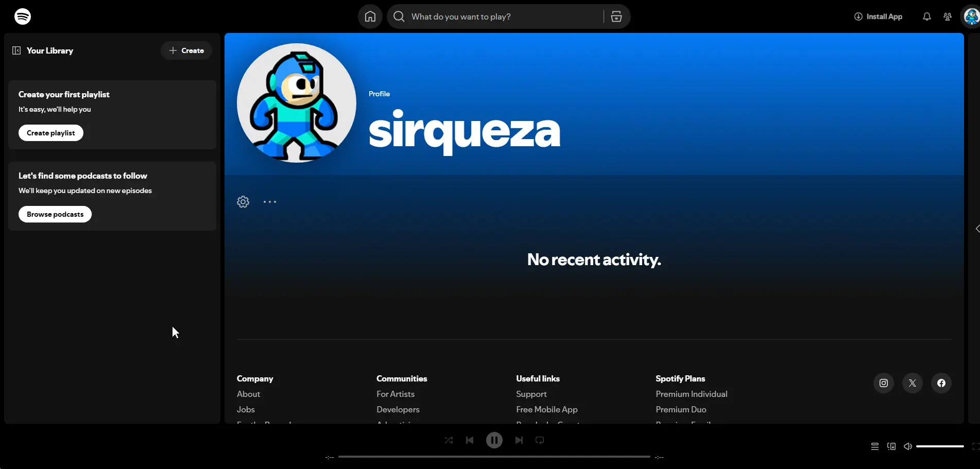
Task: Visit Spotify's X (Twitter) page
Action: pyautogui.click(x=913, y=383)
